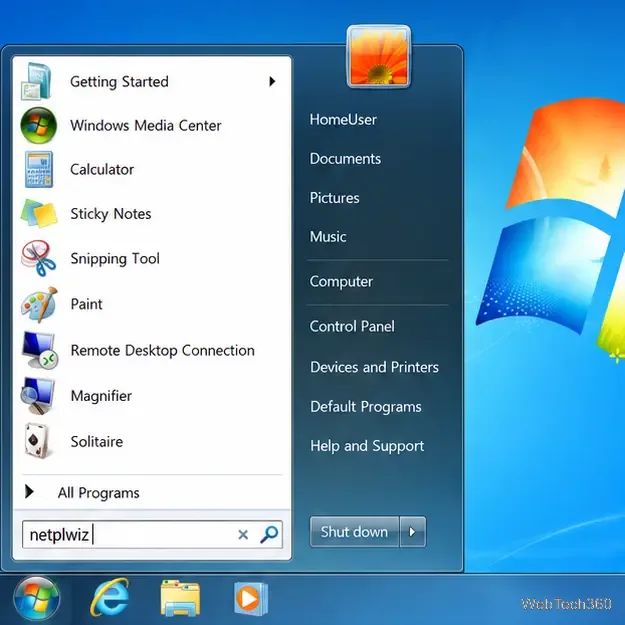Click the All Programs label
The width and height of the screenshot is (625, 625).
(x=98, y=493)
